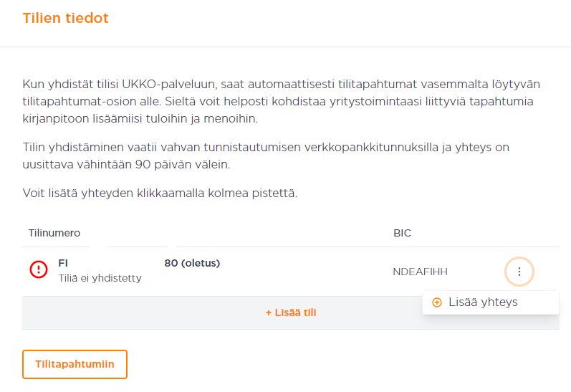Click the BIC column header
The height and width of the screenshot is (392, 571).
402,233
